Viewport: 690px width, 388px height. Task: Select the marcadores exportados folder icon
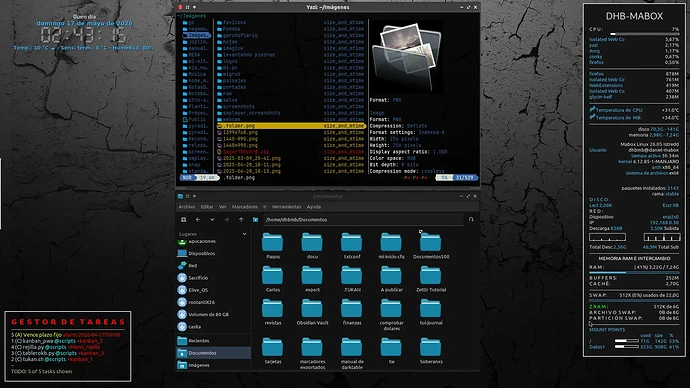[x=312, y=347]
